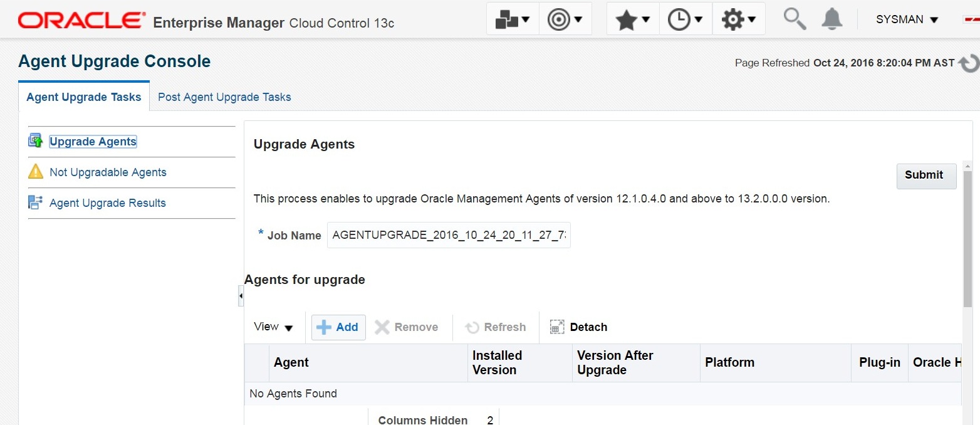Click the "Agent Upgrade Console" page title
The image size is (980, 425).
coord(115,61)
